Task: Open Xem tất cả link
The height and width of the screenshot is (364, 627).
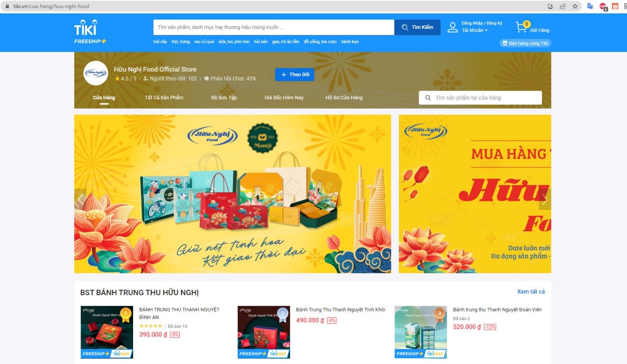Action: (x=531, y=292)
